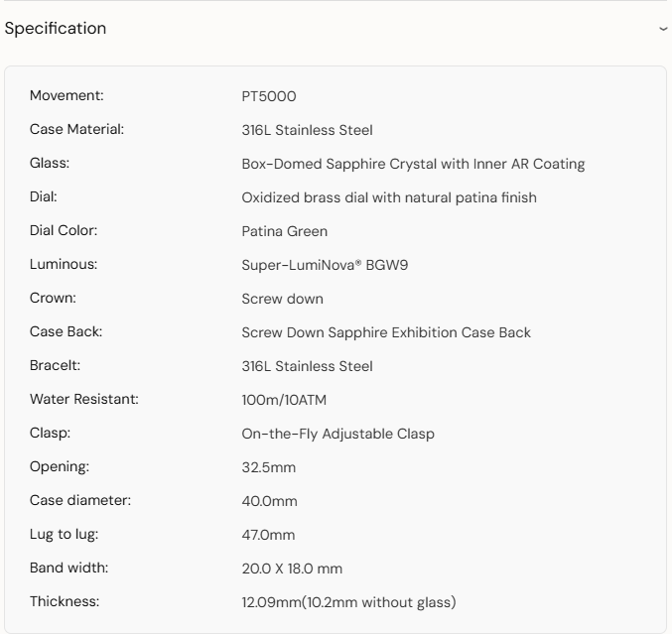Click the Movement label
Image resolution: width=672 pixels, height=634 pixels.
point(67,95)
